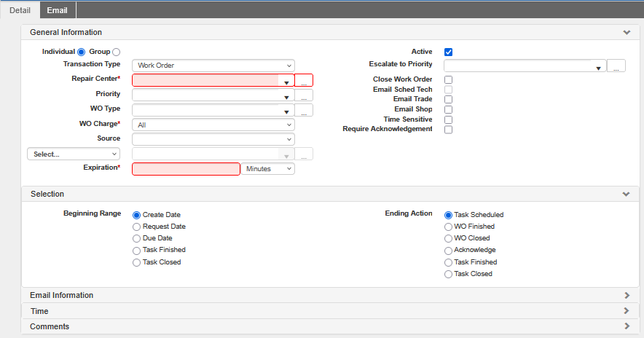Switch to the Email tab
Screen dimensions: 644x338
[x=58, y=10]
